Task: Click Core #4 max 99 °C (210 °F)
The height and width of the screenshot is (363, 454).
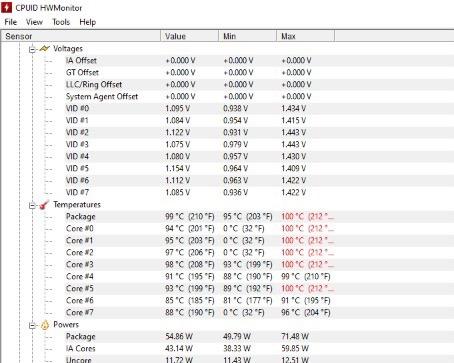Action: pos(306,277)
